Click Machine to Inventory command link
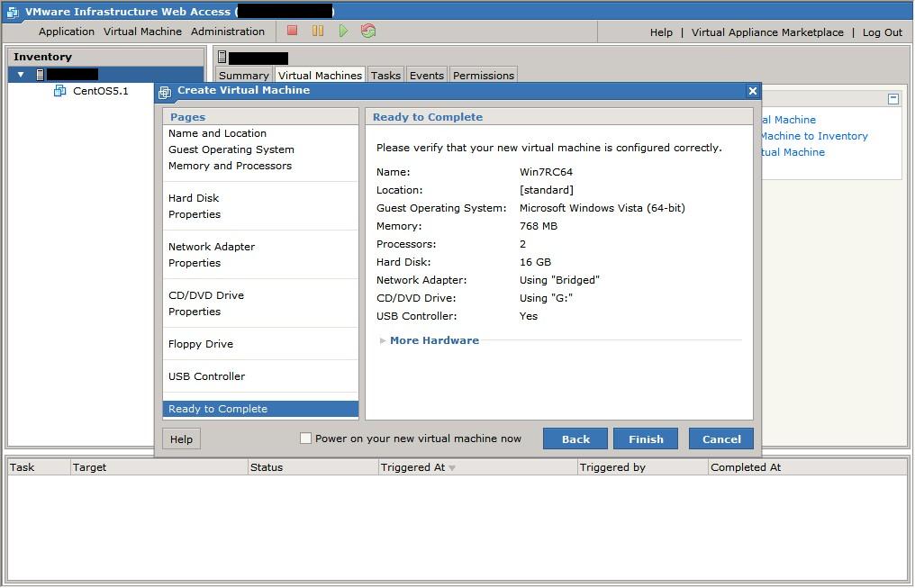 click(x=814, y=136)
